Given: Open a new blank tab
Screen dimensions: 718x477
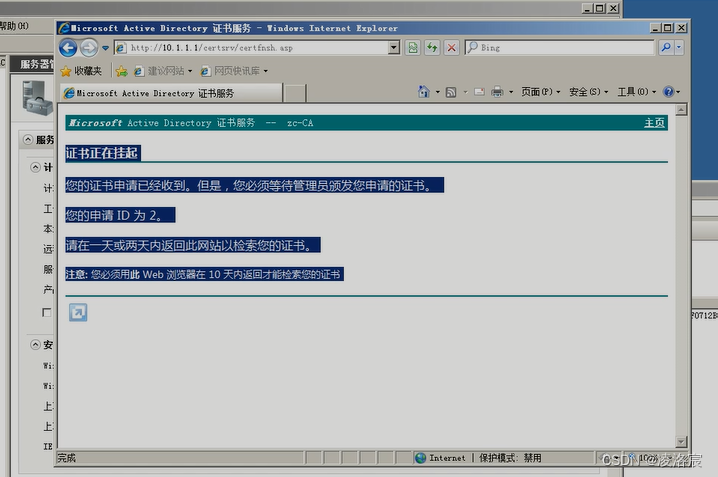Looking at the screenshot, I should click(295, 93).
